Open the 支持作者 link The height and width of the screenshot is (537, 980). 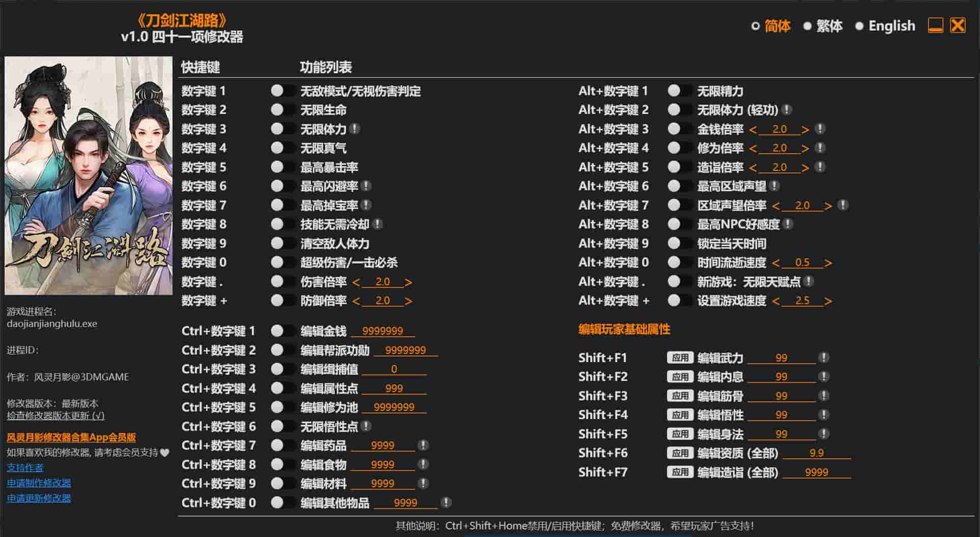click(25, 467)
